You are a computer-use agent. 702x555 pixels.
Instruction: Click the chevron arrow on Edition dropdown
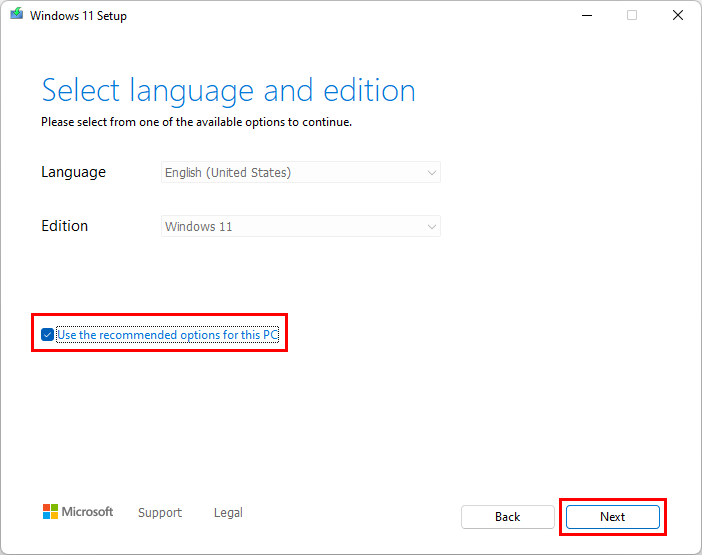(x=432, y=226)
